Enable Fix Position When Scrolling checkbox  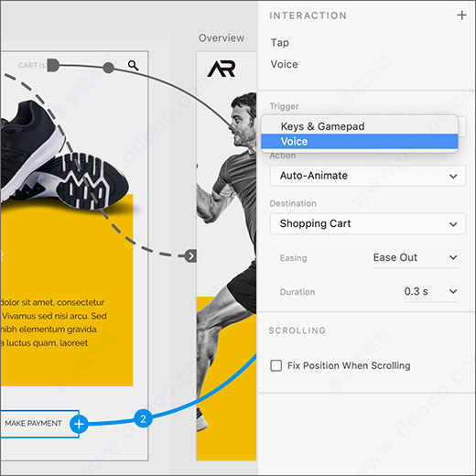(276, 365)
